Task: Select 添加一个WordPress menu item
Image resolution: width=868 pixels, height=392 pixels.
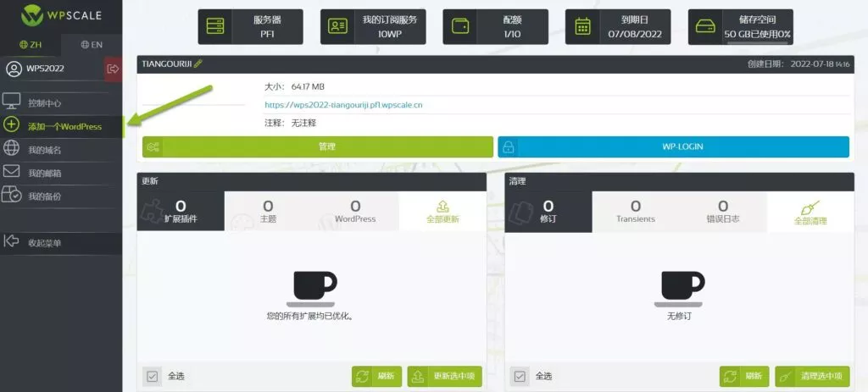Action: click(x=61, y=127)
